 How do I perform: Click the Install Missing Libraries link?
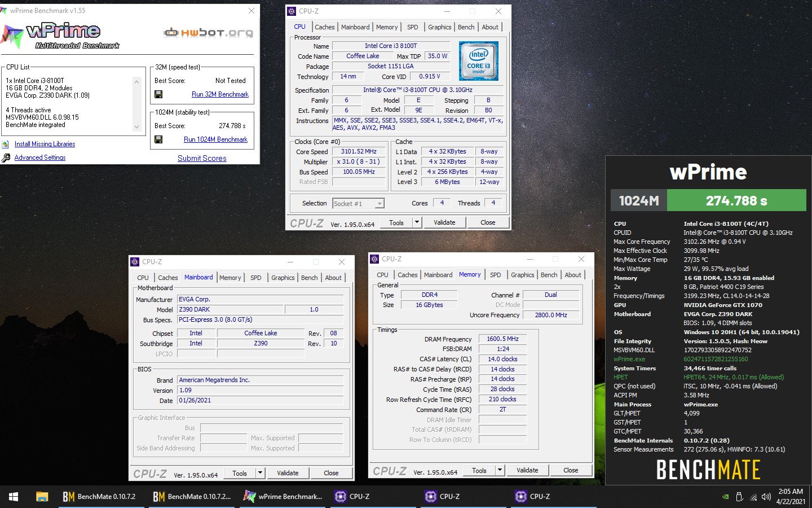coord(45,144)
